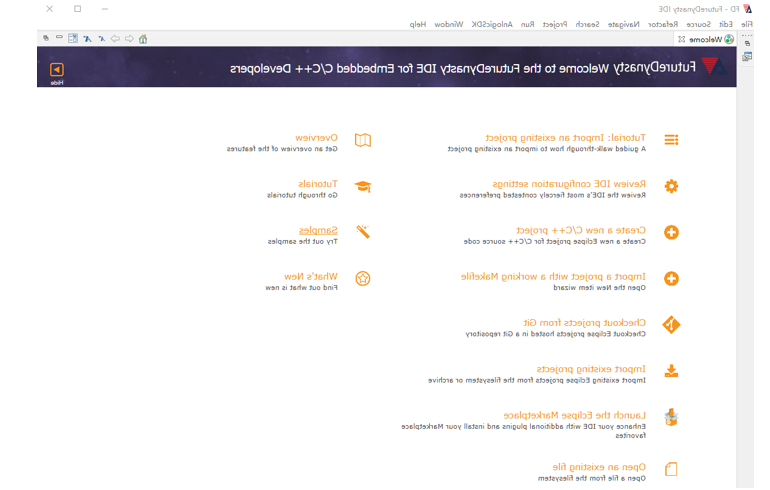Open the Help menu
Screen dimensions: 770x490
[x=418, y=24]
